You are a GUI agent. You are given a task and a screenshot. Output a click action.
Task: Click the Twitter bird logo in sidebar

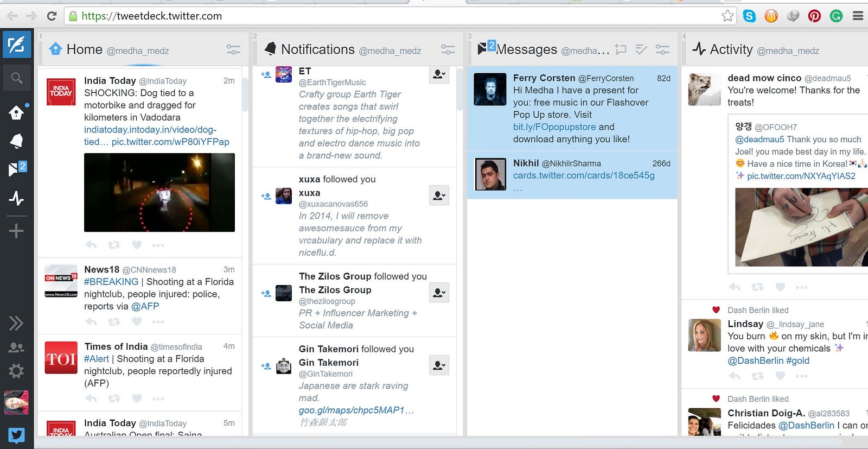[x=16, y=435]
